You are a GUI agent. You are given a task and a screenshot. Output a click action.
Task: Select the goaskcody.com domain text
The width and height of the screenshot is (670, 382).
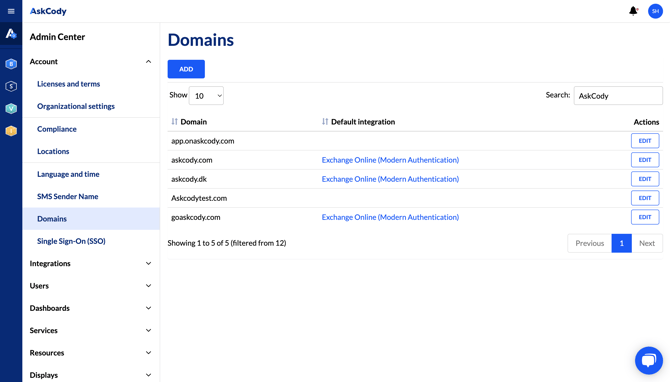pyautogui.click(x=196, y=217)
